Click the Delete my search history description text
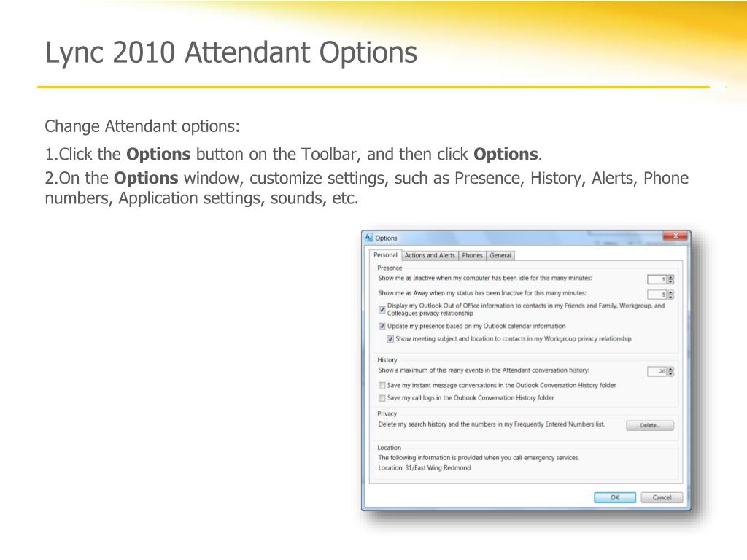 [492, 424]
